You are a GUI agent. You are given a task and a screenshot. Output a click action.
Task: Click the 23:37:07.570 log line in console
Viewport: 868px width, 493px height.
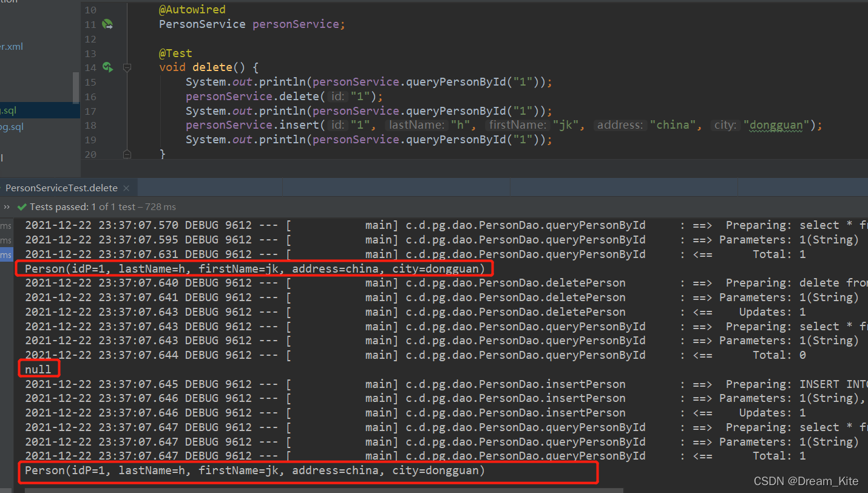click(x=446, y=225)
